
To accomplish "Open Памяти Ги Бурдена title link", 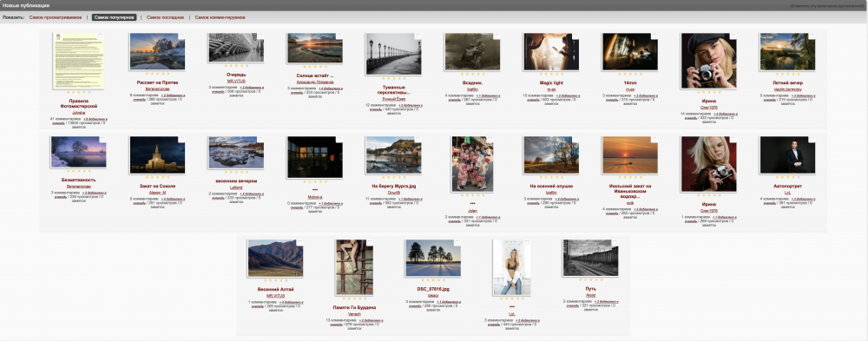I will pos(354,307).
